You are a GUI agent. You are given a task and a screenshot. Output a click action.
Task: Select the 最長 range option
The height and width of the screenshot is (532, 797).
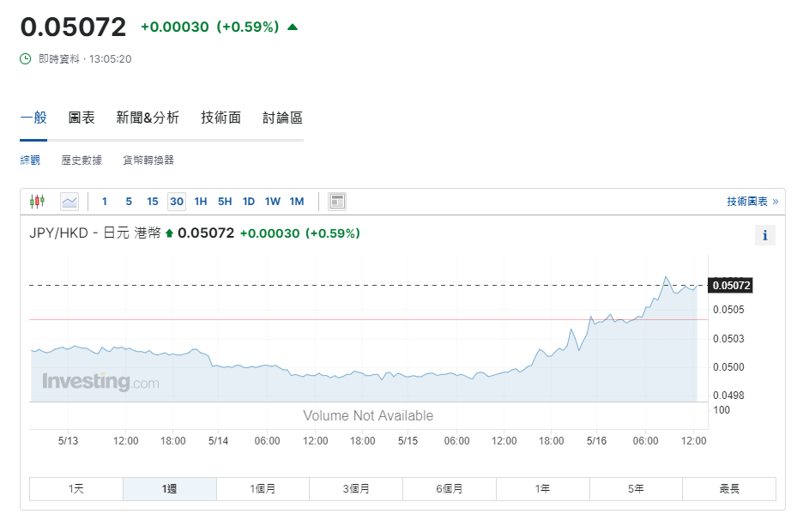click(729, 488)
